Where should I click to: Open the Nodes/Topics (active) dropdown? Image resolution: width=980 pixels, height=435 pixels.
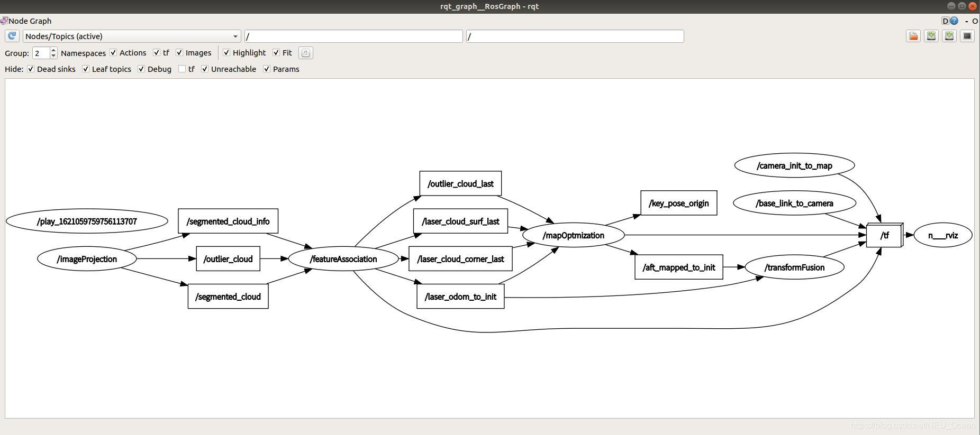[132, 36]
